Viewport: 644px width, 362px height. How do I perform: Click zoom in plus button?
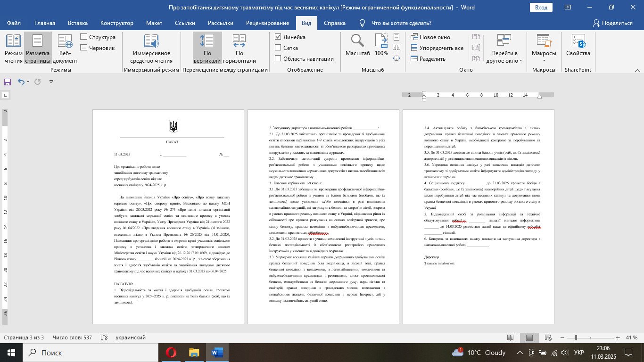pos(618,338)
